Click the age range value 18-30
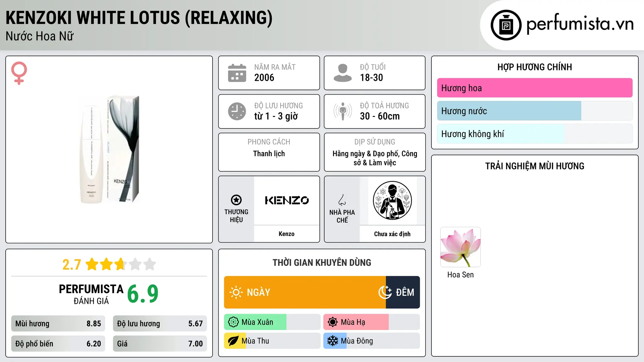The height and width of the screenshot is (362, 644). tap(371, 78)
